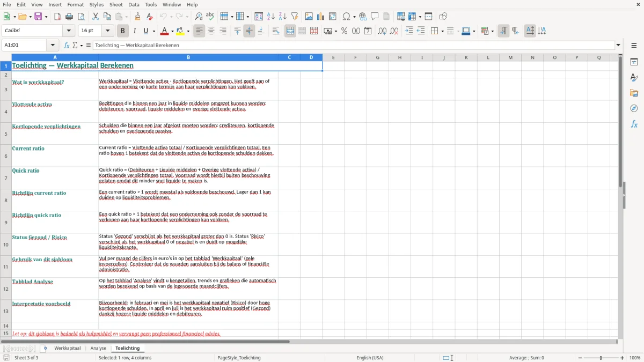This screenshot has height=362, width=644.
Task: Center cell text horizontally
Action: (211, 31)
